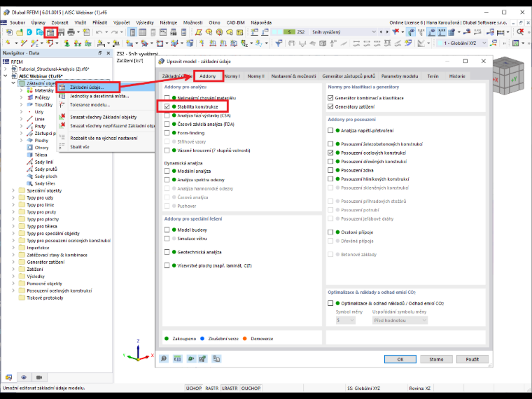Viewport: 532px width, 399px height.
Task: Click the Dlubal blue C icon in the toolbar
Action: coord(29,32)
